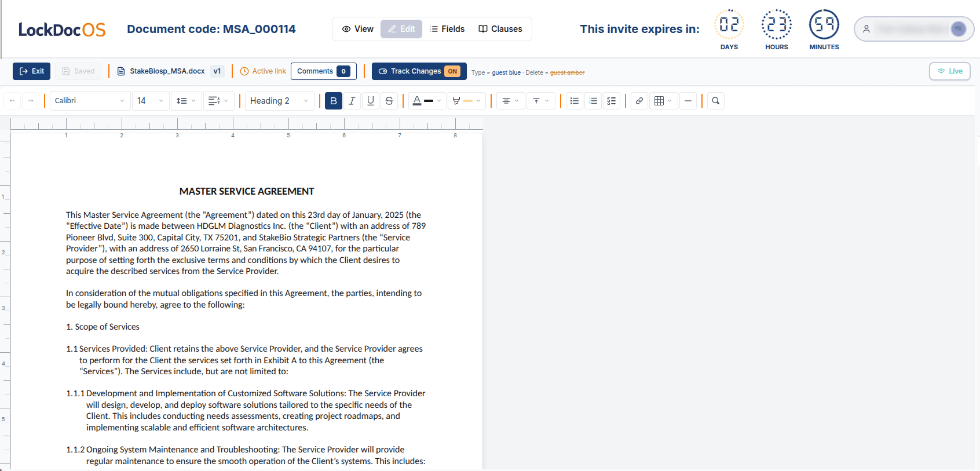Click the Active link clock indicator
This screenshot has width=980, height=471.
click(x=263, y=71)
